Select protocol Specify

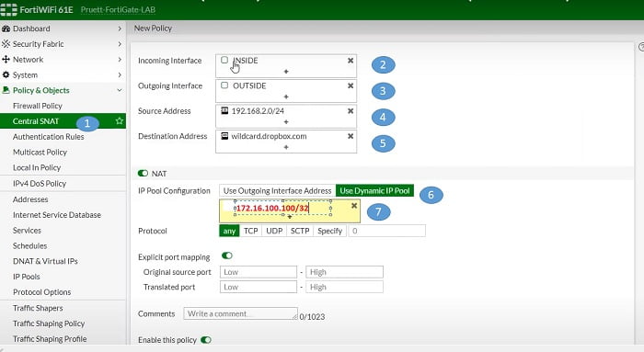click(329, 231)
